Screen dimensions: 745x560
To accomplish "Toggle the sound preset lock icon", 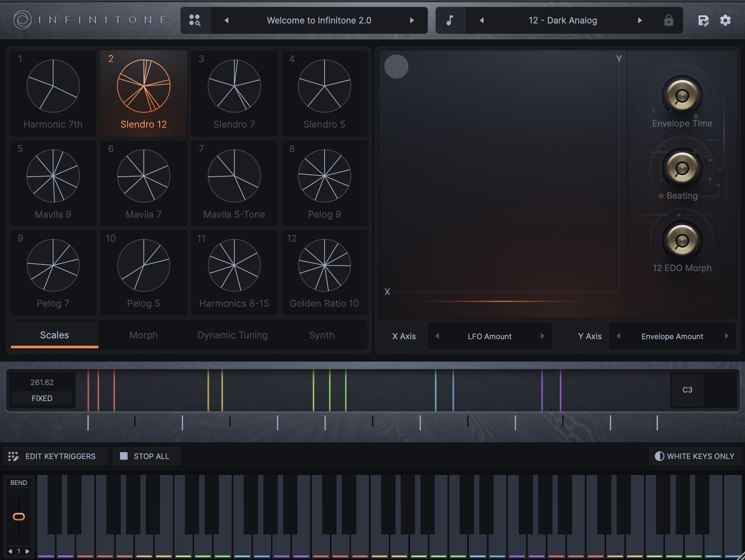I will tap(668, 20).
